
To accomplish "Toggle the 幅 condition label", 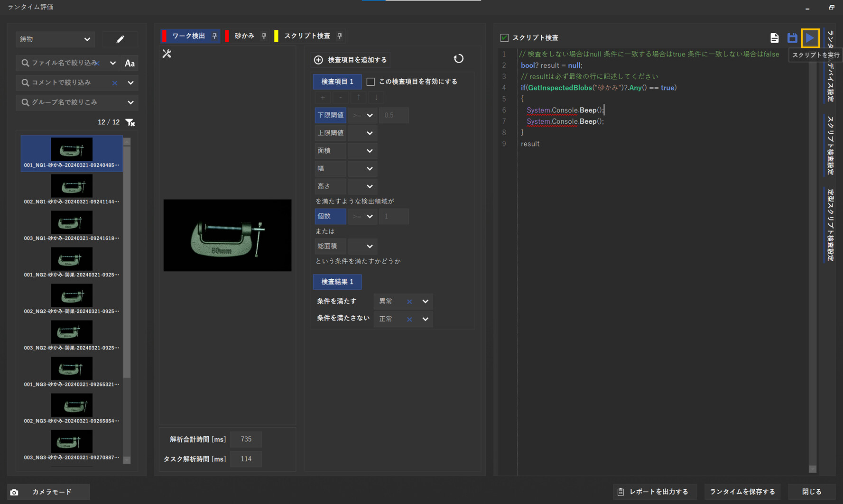I will point(330,169).
